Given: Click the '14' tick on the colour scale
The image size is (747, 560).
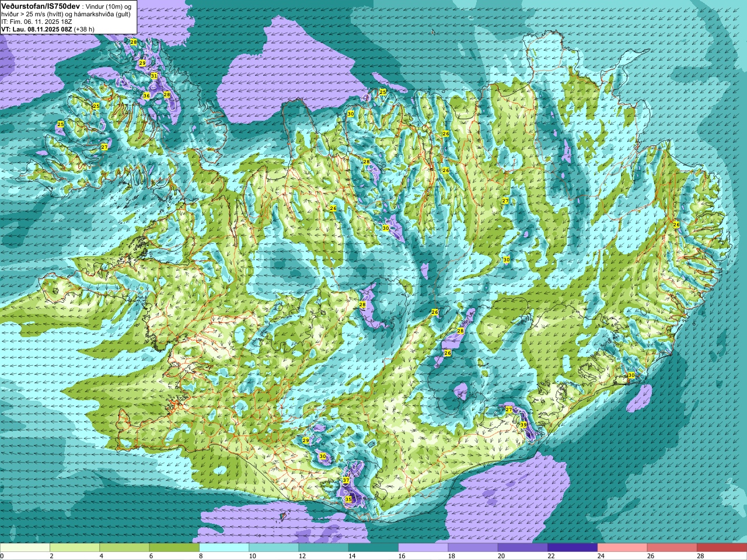Looking at the screenshot, I should coord(351,556).
